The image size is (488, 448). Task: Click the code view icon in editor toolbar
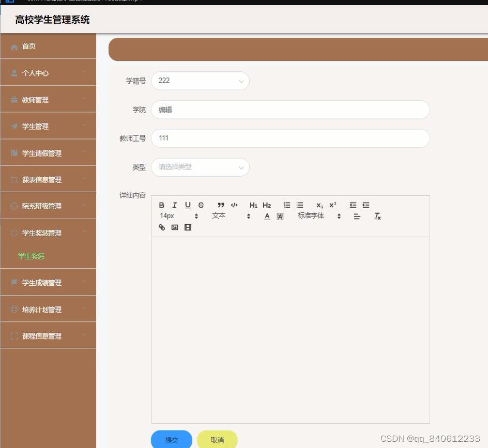(x=234, y=205)
